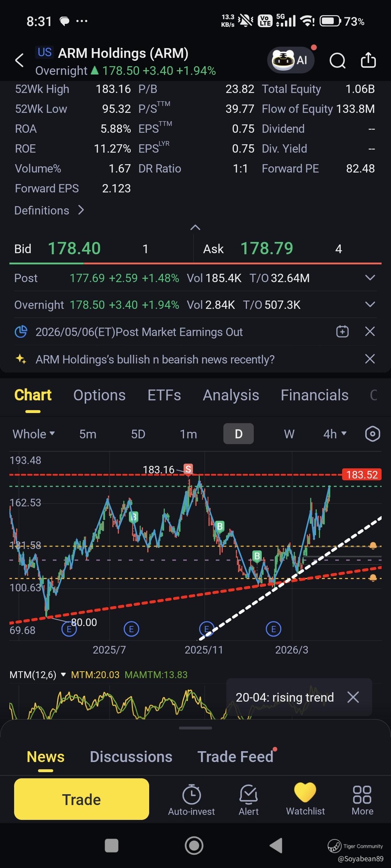
Task: Add earnings date to calendar icon
Action: (x=342, y=332)
